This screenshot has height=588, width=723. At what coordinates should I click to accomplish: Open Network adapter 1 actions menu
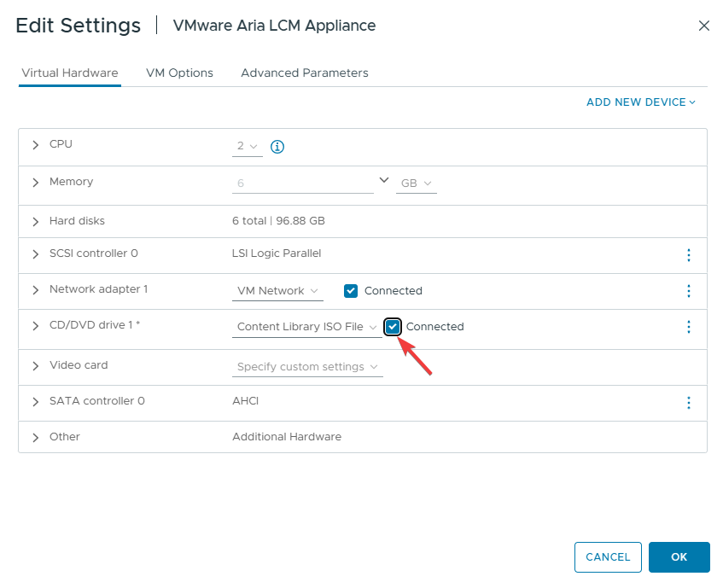pyautogui.click(x=688, y=291)
